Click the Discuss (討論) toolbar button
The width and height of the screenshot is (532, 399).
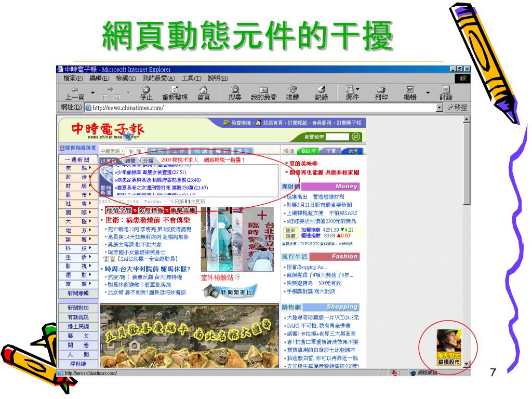446,93
